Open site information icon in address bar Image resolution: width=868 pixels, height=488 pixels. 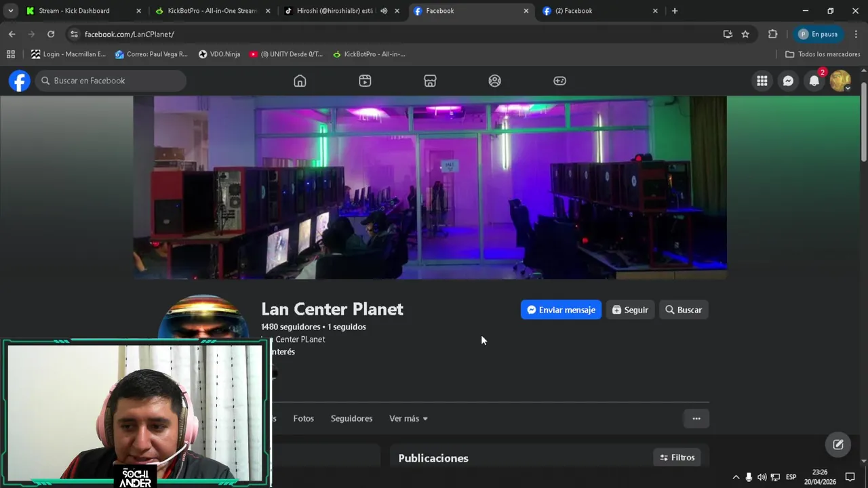coord(74,34)
